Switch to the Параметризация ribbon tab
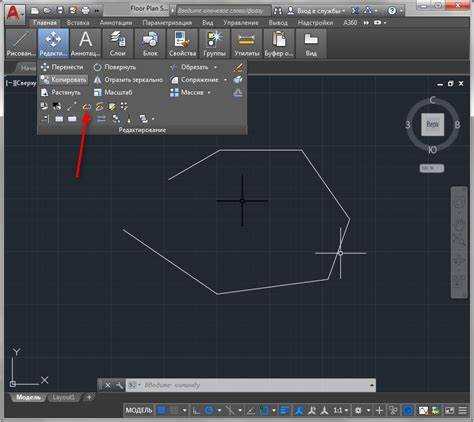This screenshot has height=422, width=474. tap(167, 23)
